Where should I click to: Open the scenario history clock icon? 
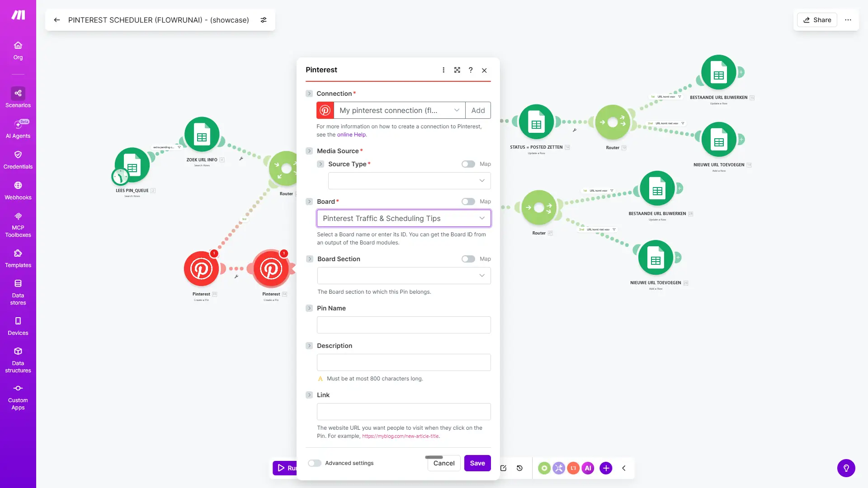pyautogui.click(x=520, y=468)
